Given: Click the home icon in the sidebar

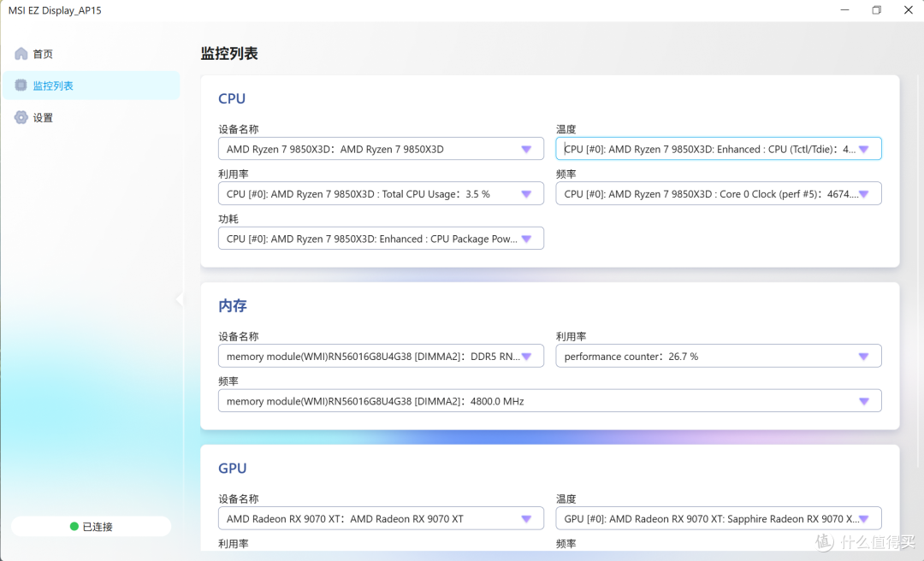Looking at the screenshot, I should (x=21, y=54).
